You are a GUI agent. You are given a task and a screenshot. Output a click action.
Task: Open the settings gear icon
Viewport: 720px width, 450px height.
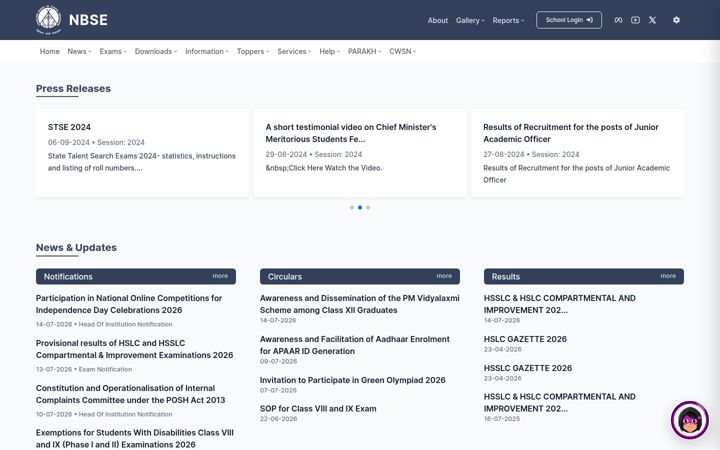point(676,20)
